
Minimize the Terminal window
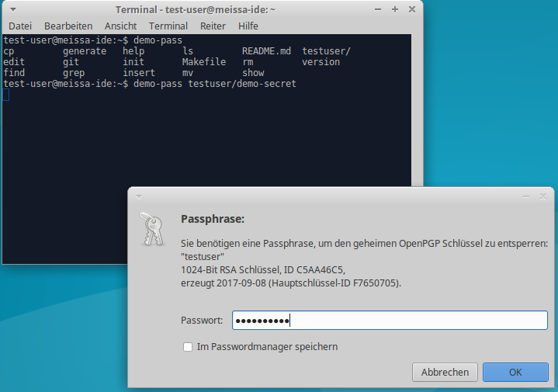[x=377, y=9]
